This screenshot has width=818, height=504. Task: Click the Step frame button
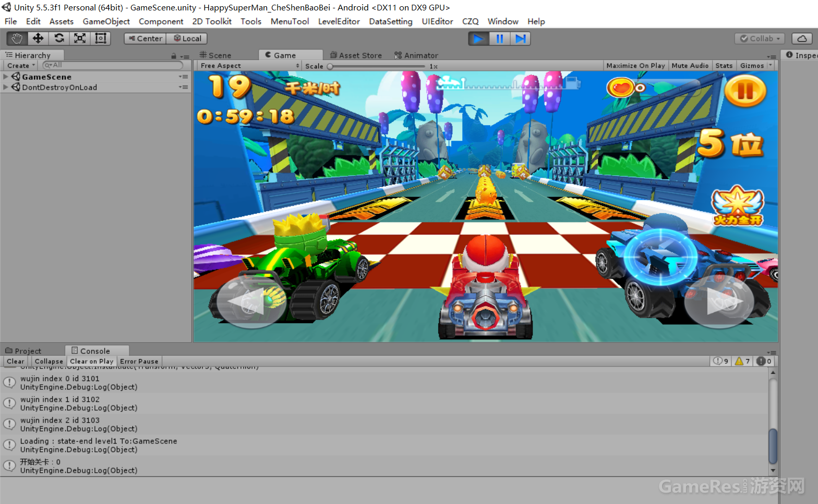pyautogui.click(x=520, y=39)
